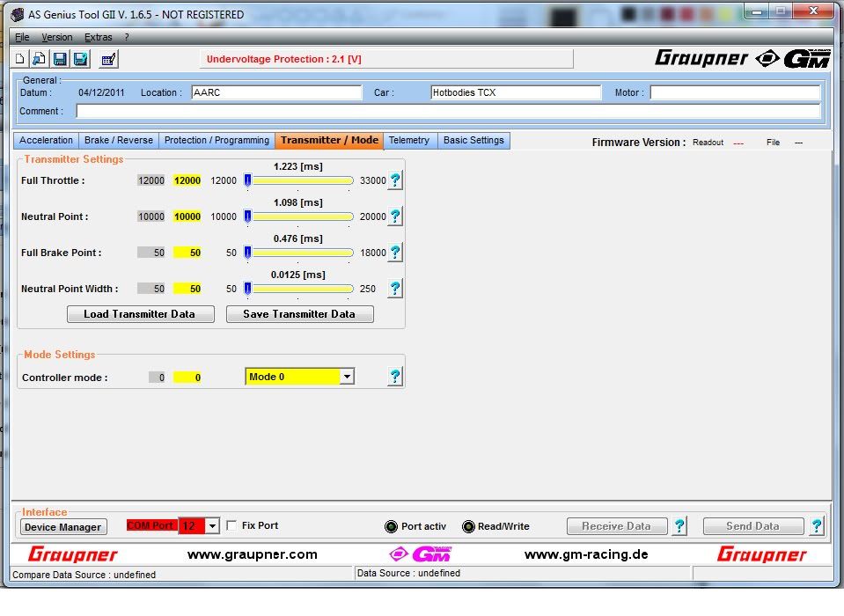The image size is (844, 616).
Task: Open the Extras menu
Action: tap(99, 37)
